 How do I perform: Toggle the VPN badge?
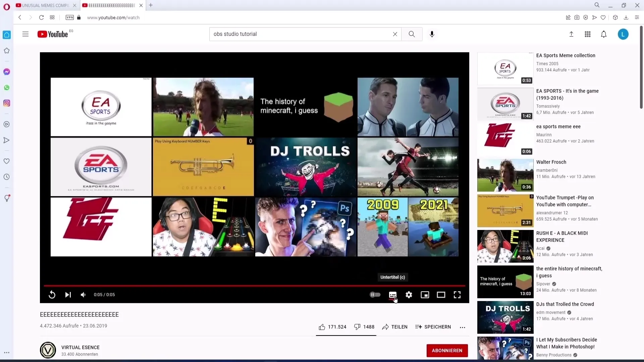point(69,17)
